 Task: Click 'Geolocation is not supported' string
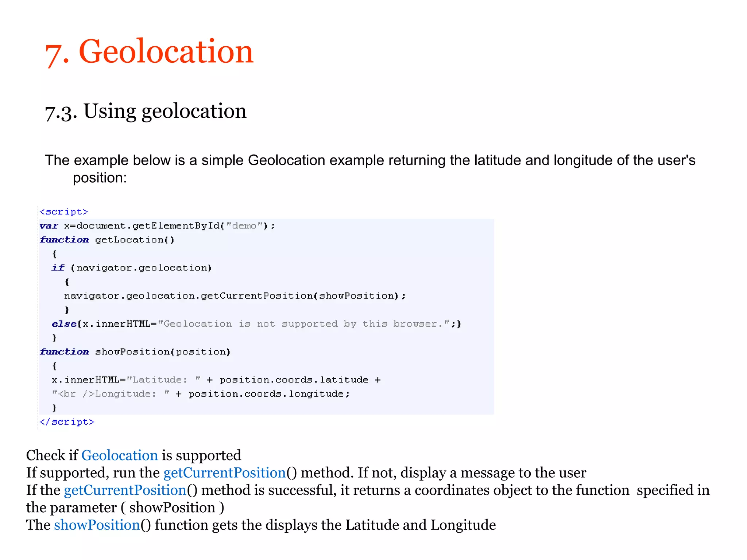coord(304,324)
